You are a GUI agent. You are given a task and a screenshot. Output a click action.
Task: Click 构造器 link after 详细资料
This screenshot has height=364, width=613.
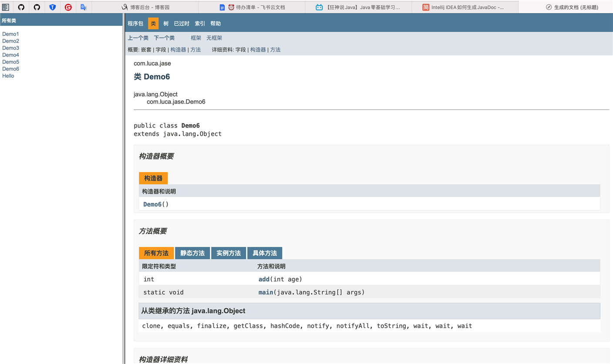click(x=258, y=50)
